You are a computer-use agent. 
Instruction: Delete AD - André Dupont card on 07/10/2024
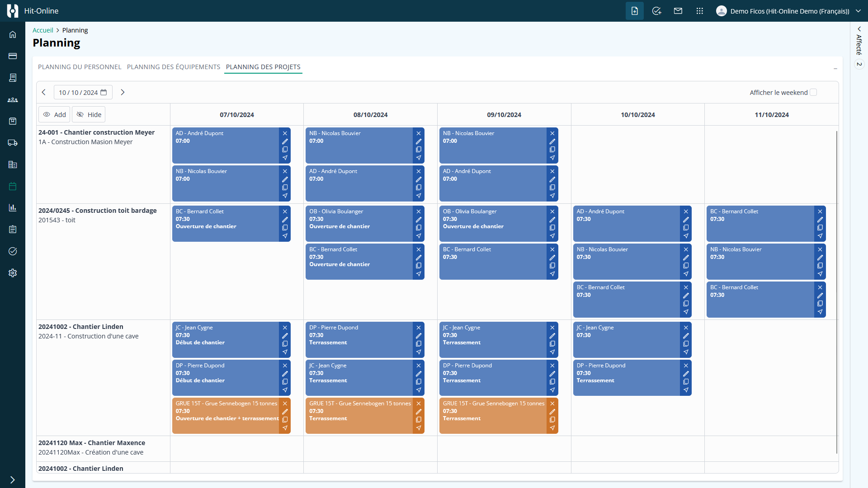[x=285, y=133]
